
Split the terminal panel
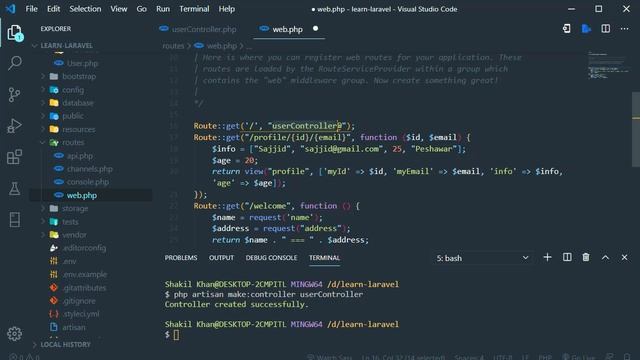[567, 258]
